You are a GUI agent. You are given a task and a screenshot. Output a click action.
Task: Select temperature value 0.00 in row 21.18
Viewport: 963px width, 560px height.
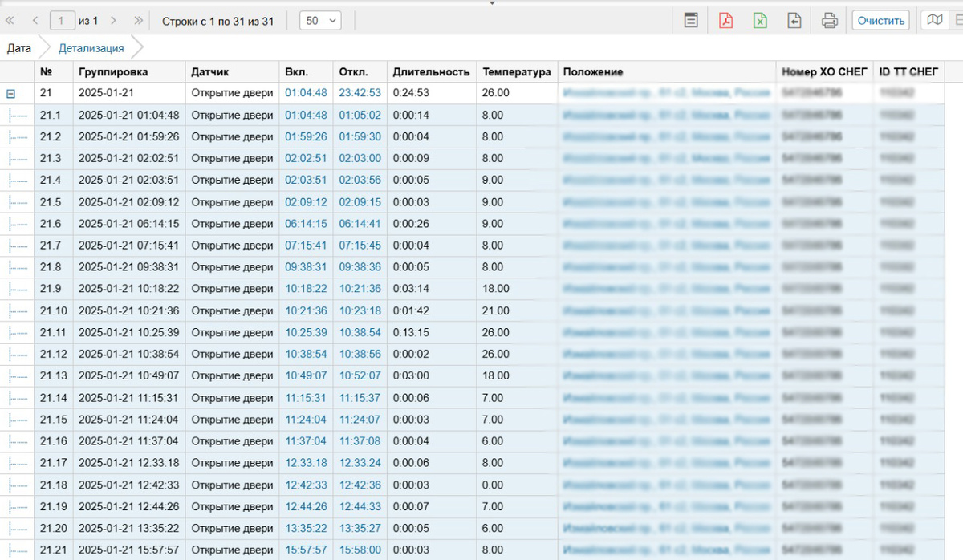493,485
